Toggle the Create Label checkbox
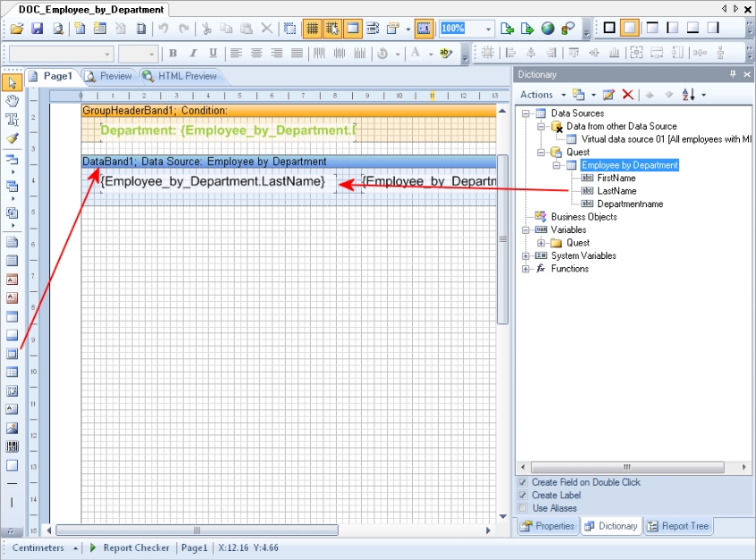 click(523, 496)
